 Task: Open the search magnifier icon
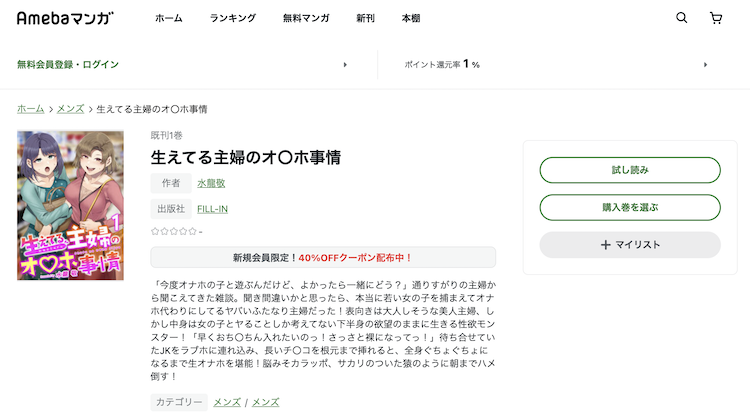(x=681, y=18)
